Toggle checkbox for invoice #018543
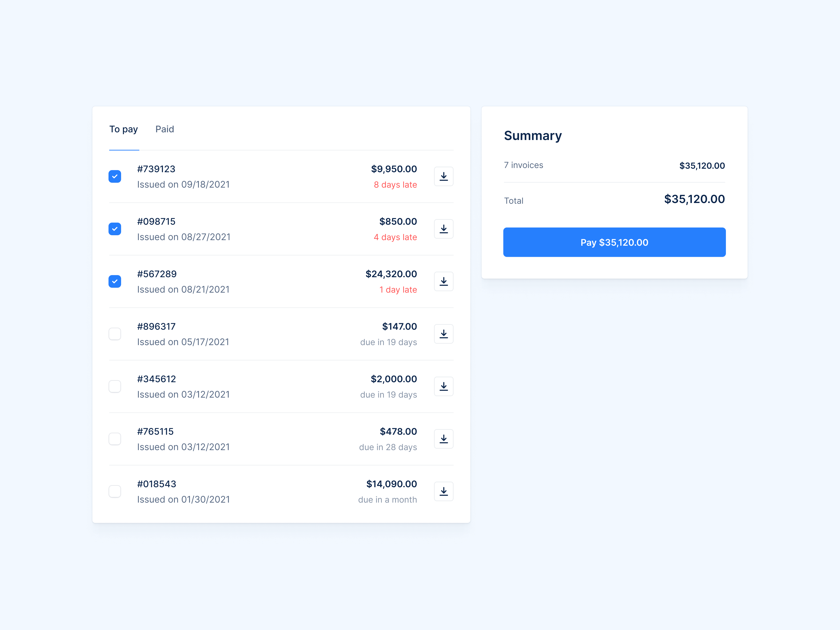This screenshot has height=630, width=840. (x=114, y=491)
